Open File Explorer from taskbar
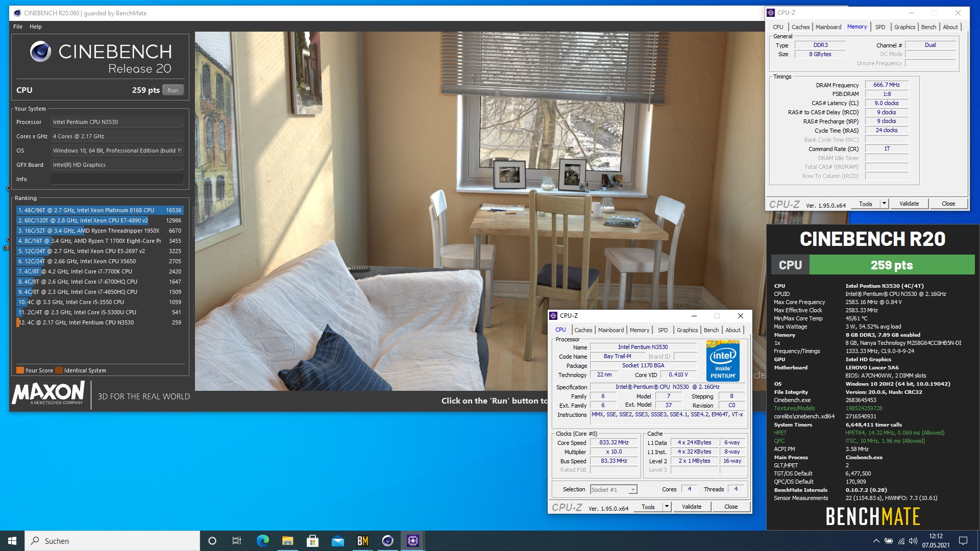The image size is (980, 551). (x=287, y=541)
